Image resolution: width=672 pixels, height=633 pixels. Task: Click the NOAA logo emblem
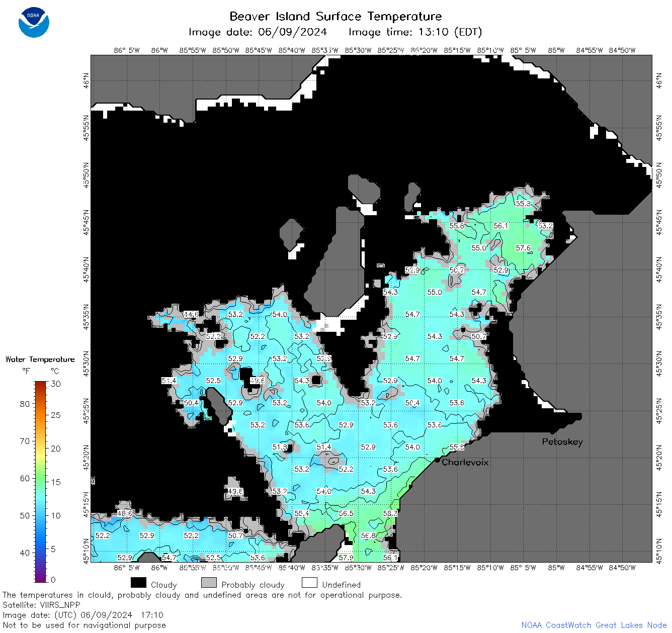coord(34,23)
